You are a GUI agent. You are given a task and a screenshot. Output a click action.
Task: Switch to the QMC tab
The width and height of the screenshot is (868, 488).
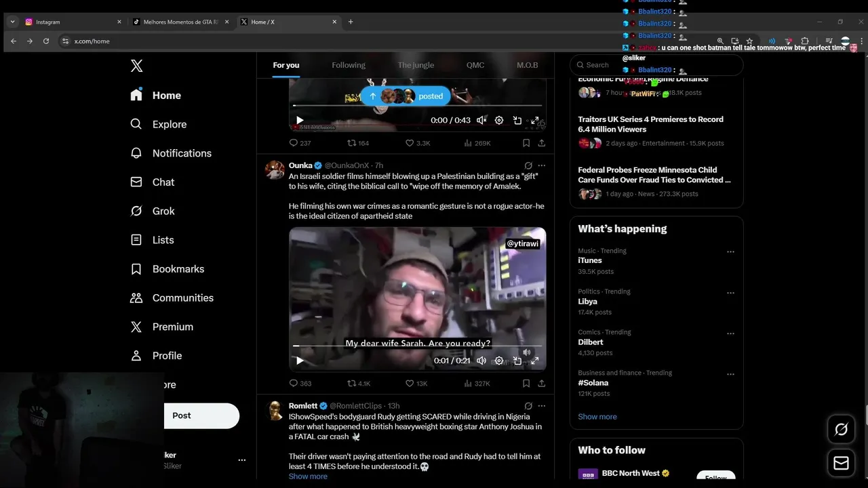(x=475, y=65)
